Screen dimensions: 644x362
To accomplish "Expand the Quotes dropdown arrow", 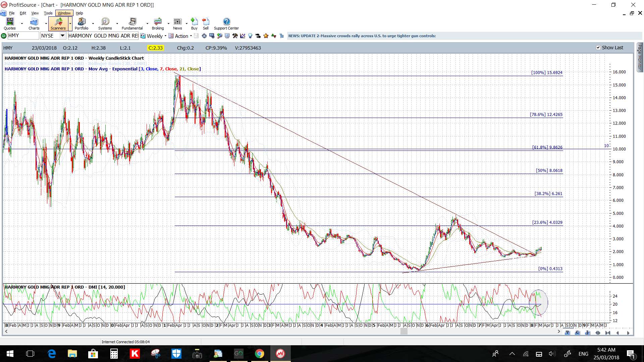I will [22, 24].
